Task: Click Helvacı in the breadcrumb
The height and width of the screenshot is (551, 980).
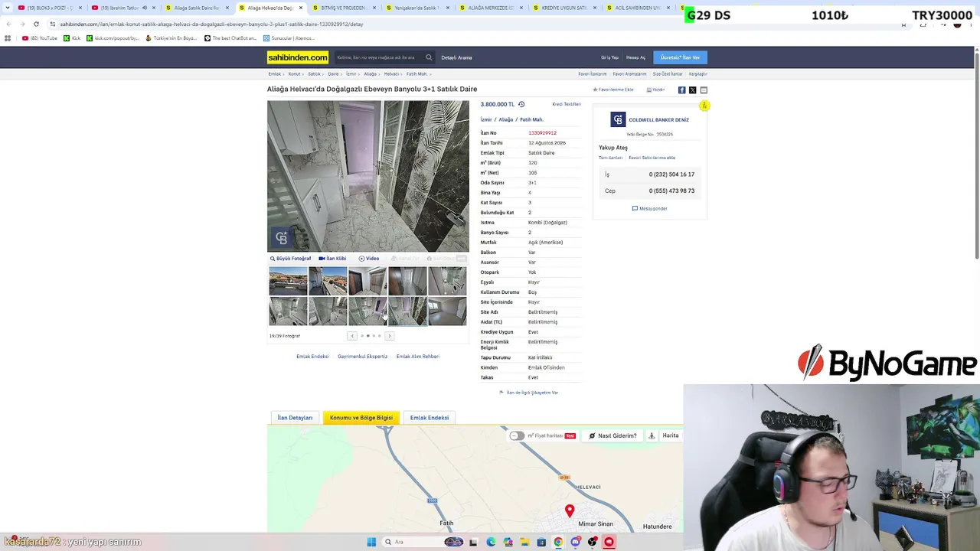Action: (392, 74)
